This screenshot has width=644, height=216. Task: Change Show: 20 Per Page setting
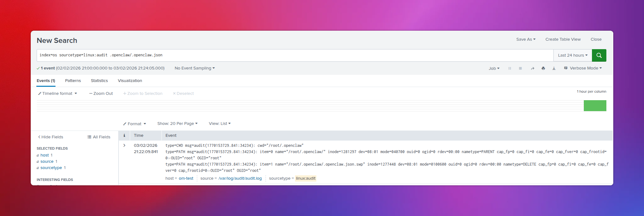(x=177, y=124)
